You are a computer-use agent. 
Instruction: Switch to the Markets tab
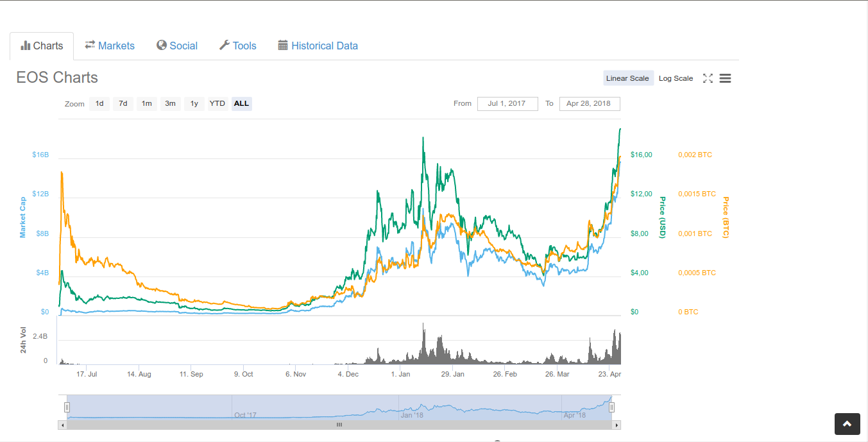point(110,46)
